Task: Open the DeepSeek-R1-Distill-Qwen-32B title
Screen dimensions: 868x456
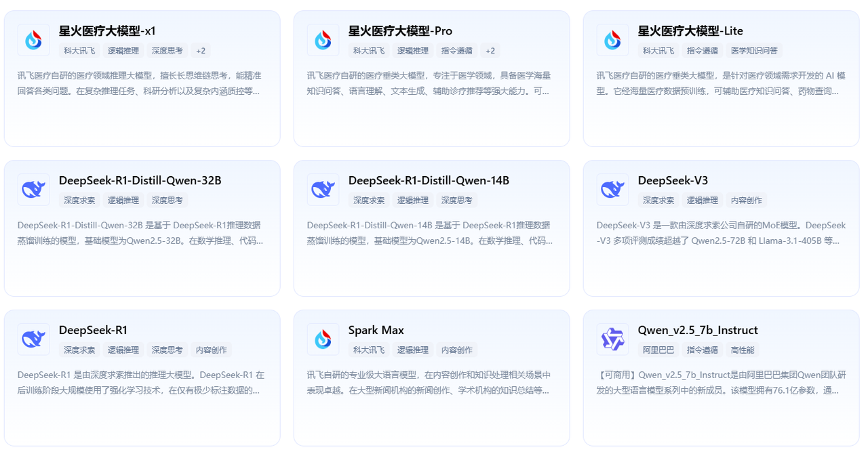Action: tap(140, 181)
